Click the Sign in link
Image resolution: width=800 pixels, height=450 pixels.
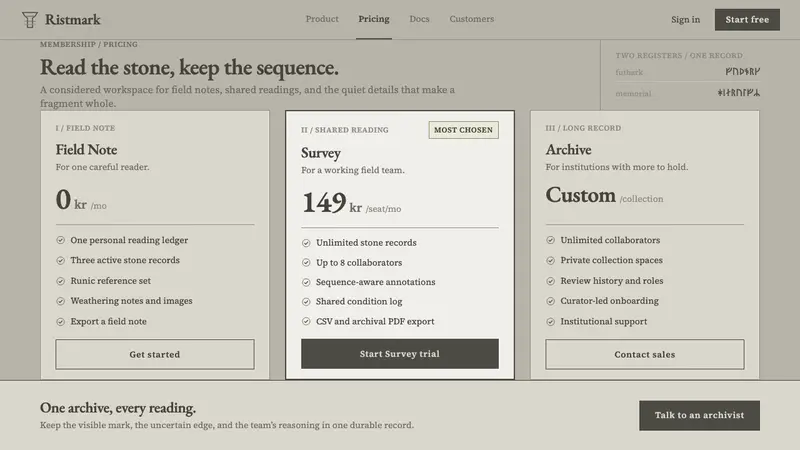685,19
